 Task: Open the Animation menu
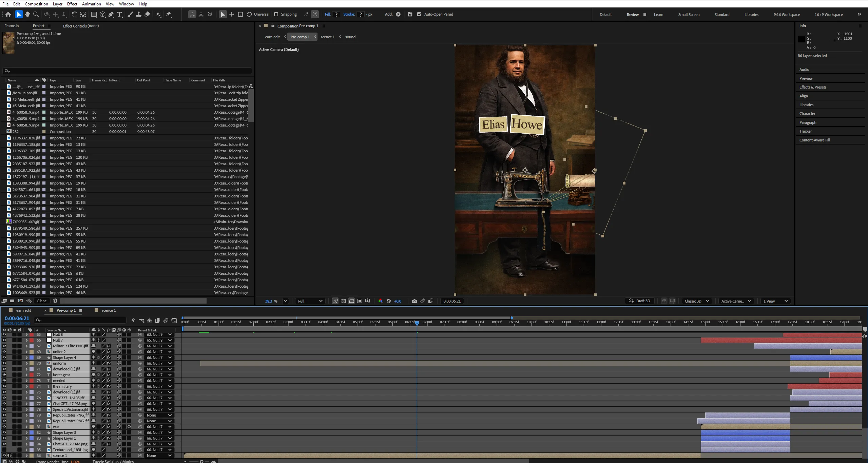pyautogui.click(x=91, y=4)
